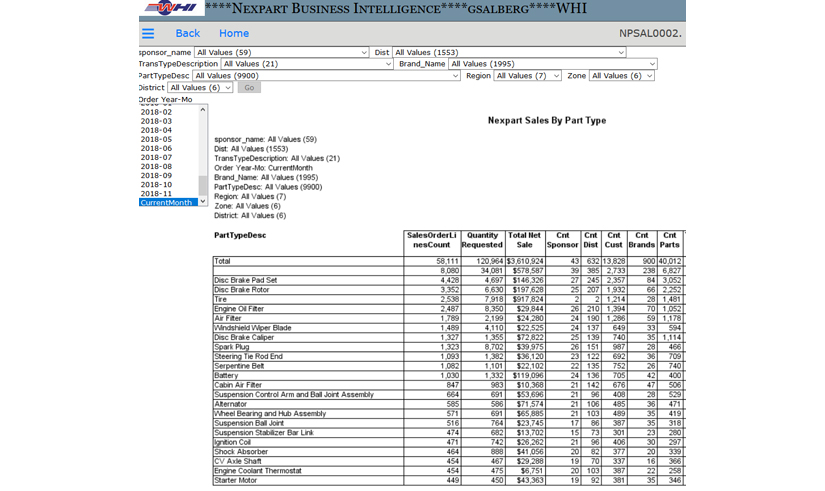Click the CV Axle Shaft row

[x=447, y=461]
